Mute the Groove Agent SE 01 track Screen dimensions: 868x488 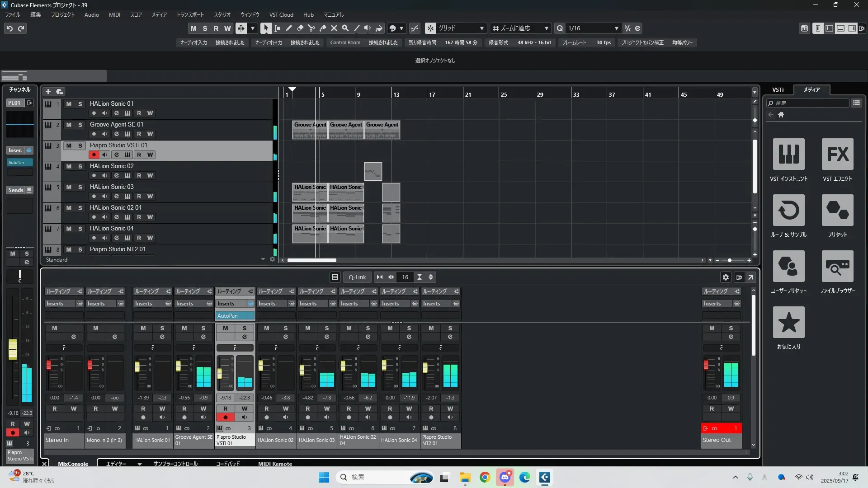(x=69, y=125)
